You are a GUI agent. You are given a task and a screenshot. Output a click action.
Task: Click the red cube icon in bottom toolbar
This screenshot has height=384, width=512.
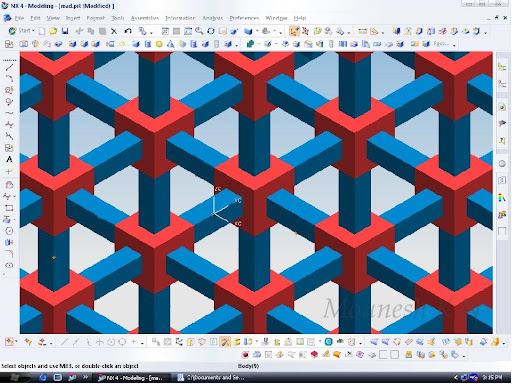point(314,355)
